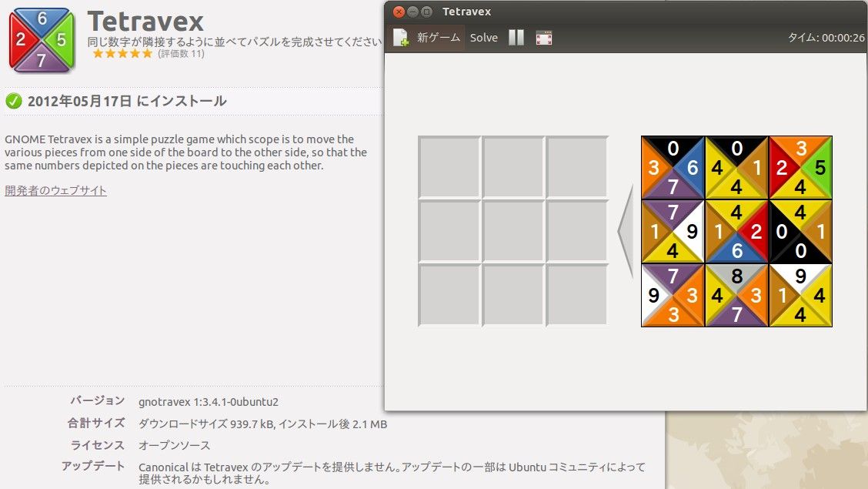Select tile with 0 top, 3 left, 6 right, 7 bottom
This screenshot has width=868, height=489.
coord(673,167)
